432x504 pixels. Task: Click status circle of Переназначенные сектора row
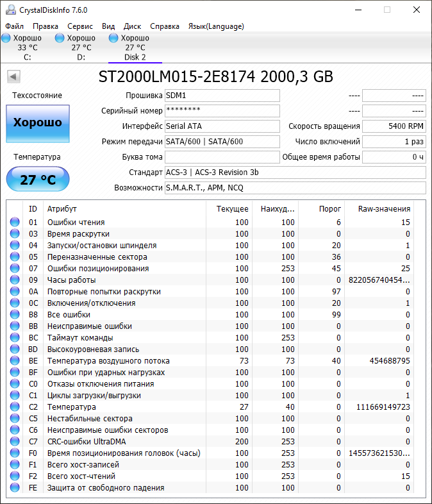pos(15,257)
